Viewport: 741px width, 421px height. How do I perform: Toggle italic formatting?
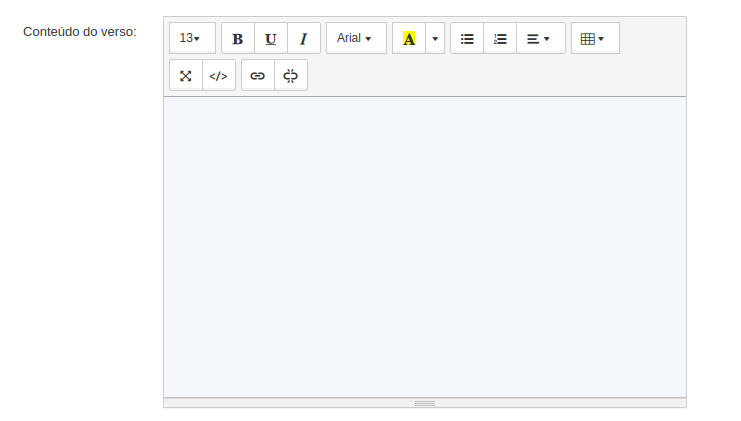coord(304,38)
